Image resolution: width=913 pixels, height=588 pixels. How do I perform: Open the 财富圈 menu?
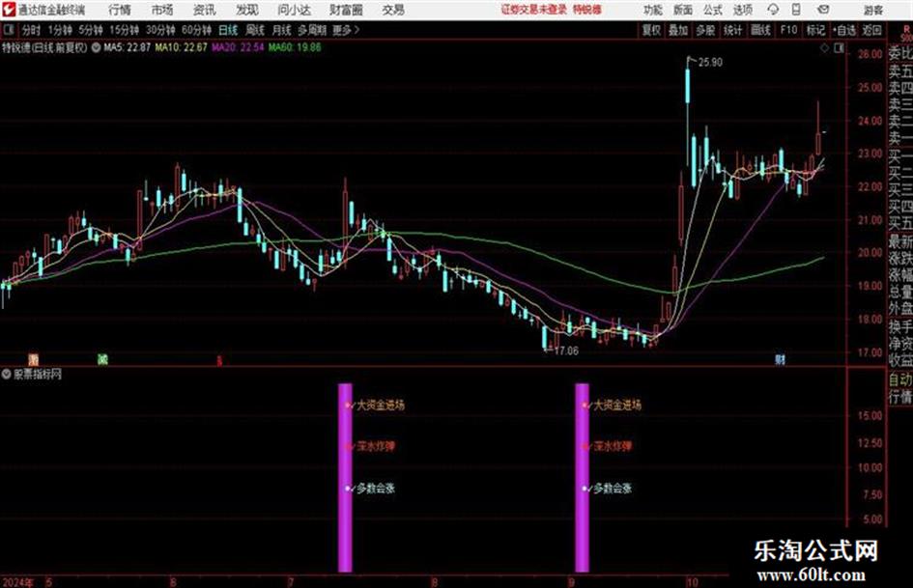point(346,10)
